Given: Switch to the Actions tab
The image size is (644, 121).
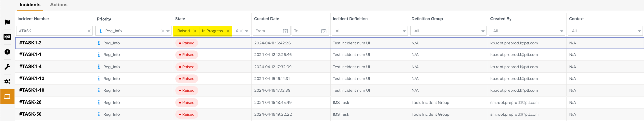Looking at the screenshot, I should [59, 5].
